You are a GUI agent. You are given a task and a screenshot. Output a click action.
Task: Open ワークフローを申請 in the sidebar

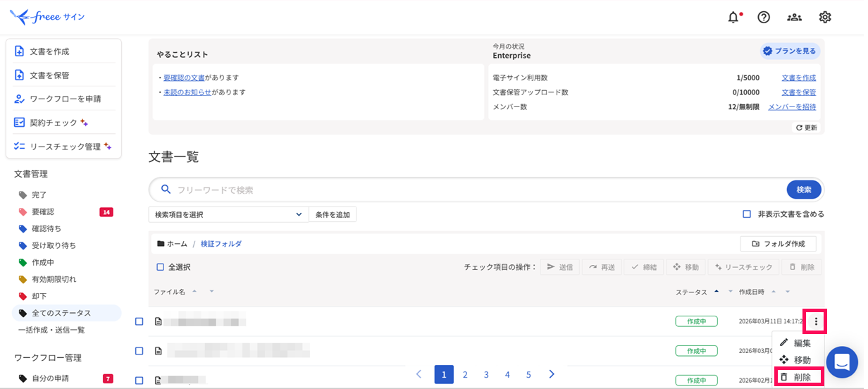pos(63,99)
